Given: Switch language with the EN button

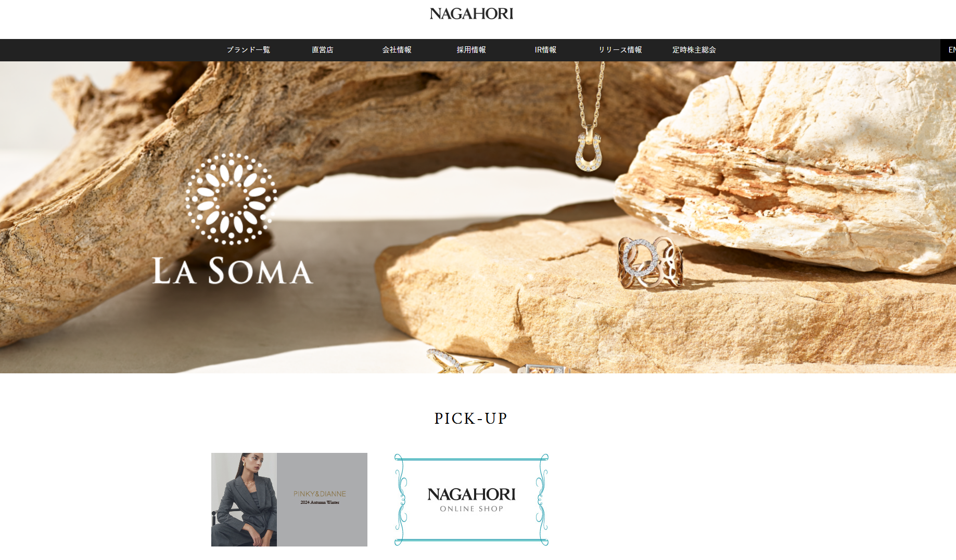Looking at the screenshot, I should coord(949,50).
